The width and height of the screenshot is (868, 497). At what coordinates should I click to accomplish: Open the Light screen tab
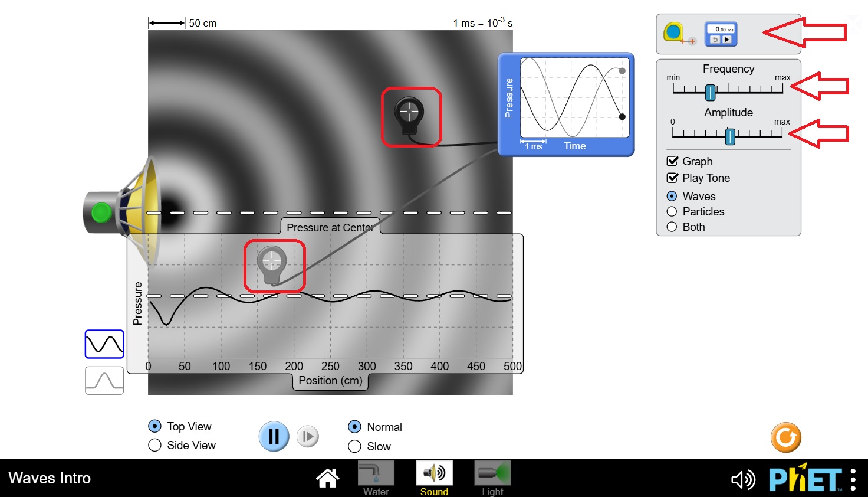492,478
